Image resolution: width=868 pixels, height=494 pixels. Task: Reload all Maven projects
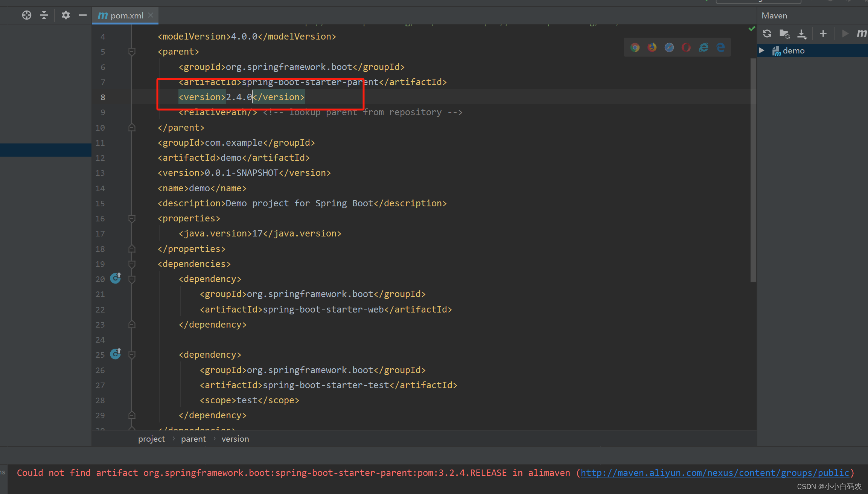click(767, 34)
